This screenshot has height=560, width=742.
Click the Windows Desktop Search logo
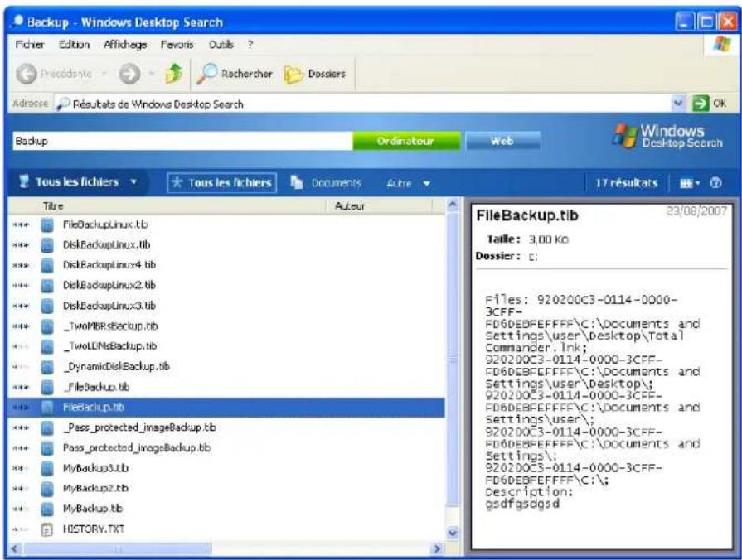667,136
